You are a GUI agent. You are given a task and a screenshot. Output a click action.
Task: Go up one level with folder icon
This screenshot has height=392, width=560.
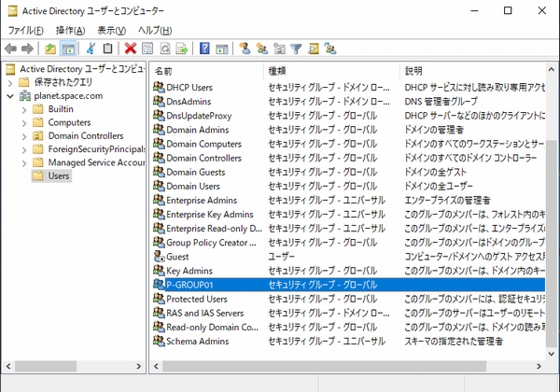(x=50, y=49)
